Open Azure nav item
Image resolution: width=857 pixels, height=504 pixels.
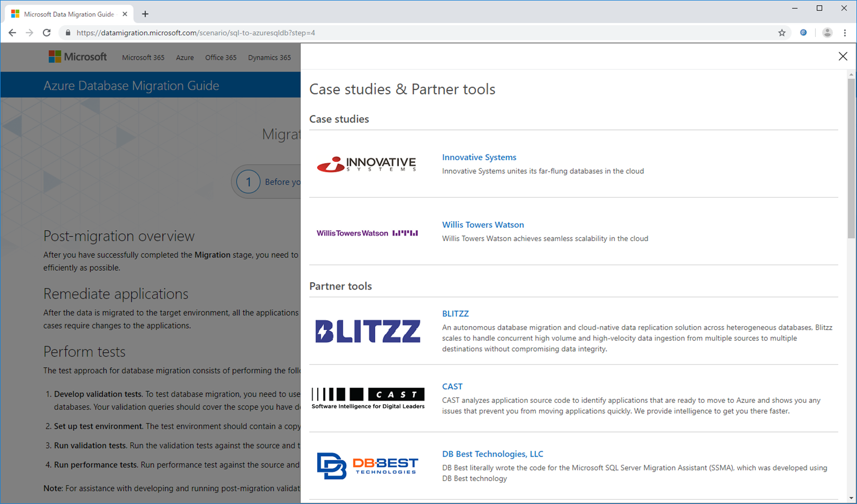185,57
